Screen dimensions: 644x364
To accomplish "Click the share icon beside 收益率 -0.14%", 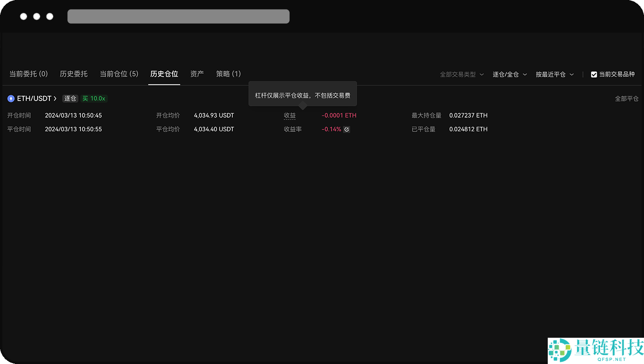I will [347, 129].
